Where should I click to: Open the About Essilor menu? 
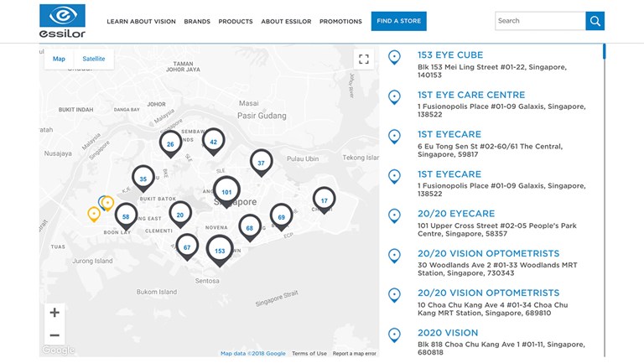click(286, 21)
